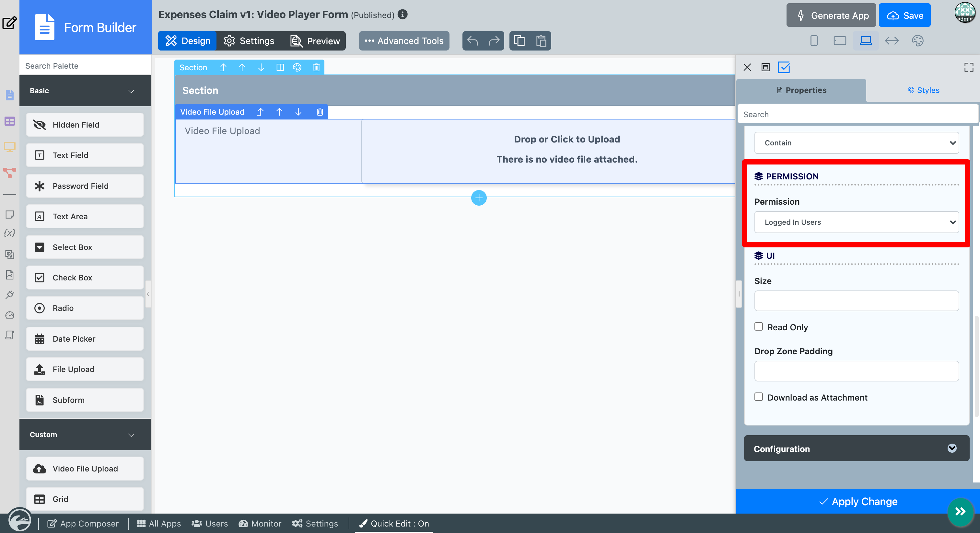Collapse the Custom palette category

85,435
